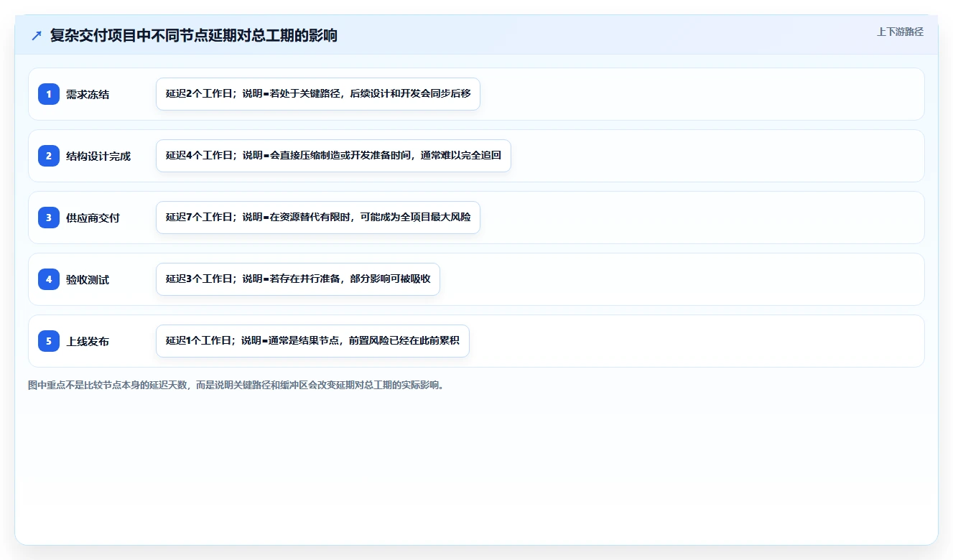Open the 延迟7个工作日 description box

click(x=318, y=218)
